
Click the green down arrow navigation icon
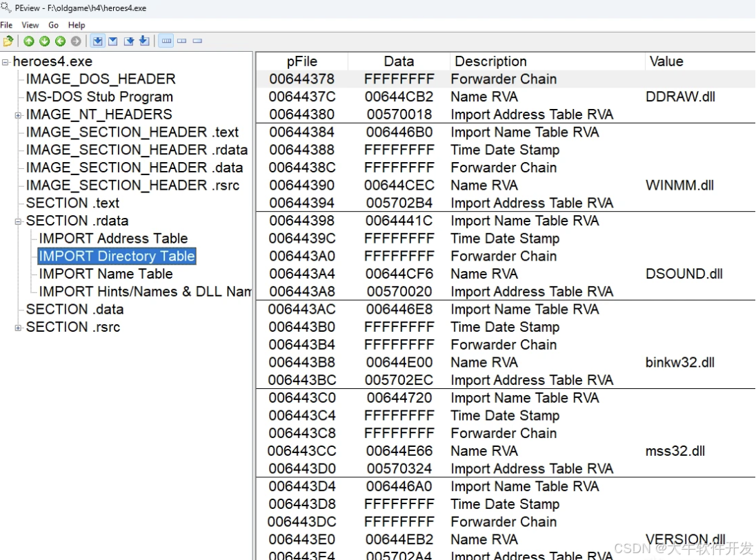click(44, 41)
